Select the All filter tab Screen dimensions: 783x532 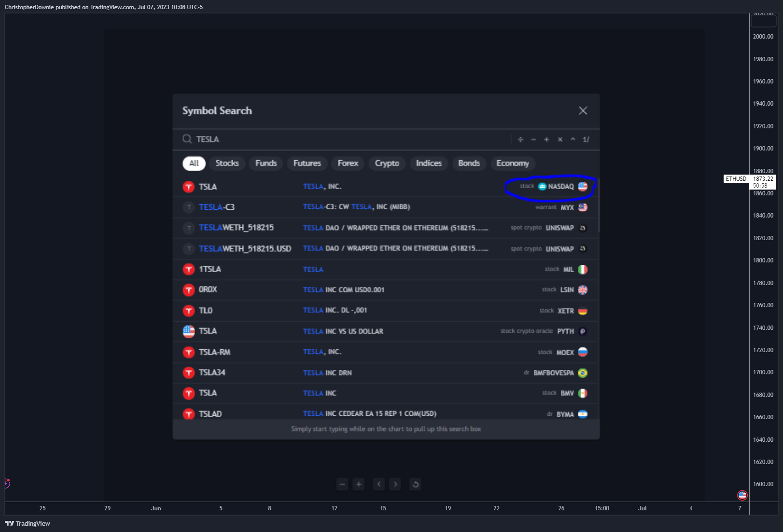[194, 164]
